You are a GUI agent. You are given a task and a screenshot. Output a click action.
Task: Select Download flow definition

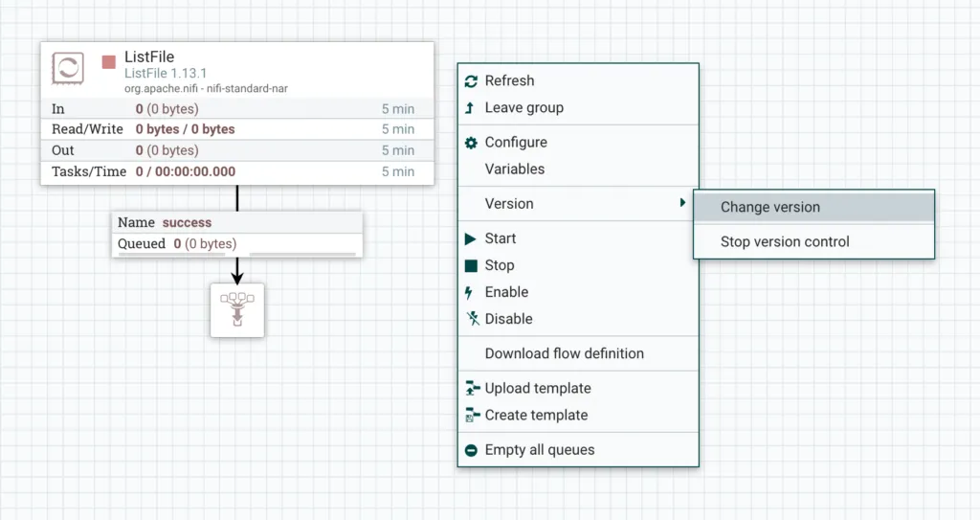click(564, 353)
